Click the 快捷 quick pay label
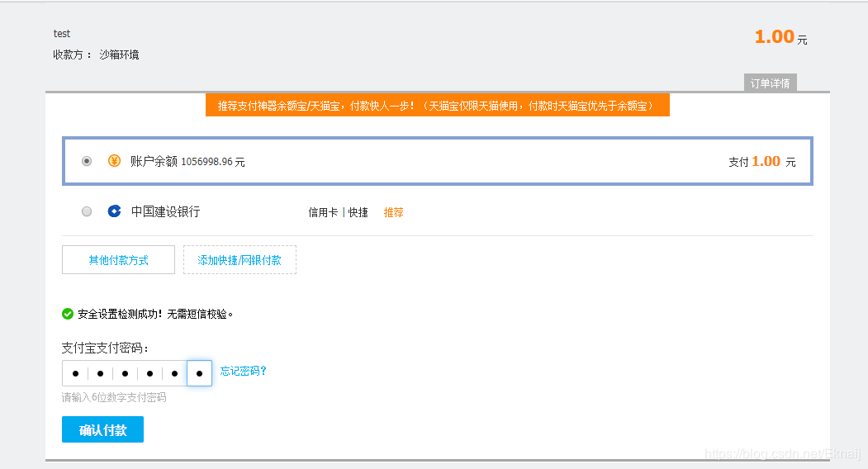This screenshot has width=868, height=469. click(x=358, y=213)
